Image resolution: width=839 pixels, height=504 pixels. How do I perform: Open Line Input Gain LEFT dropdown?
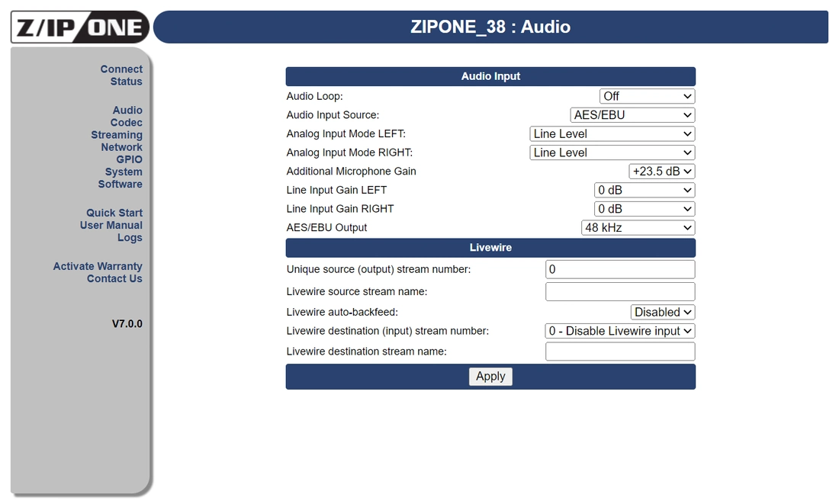click(645, 190)
